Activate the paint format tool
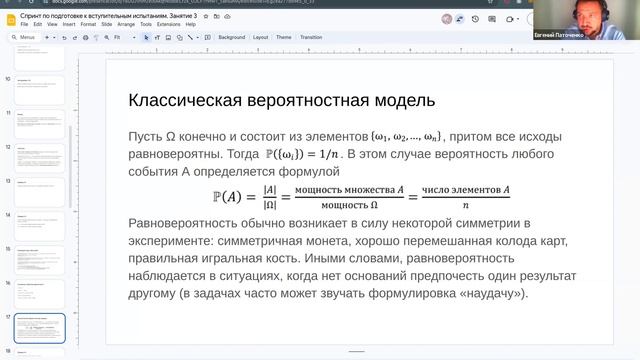Image resolution: width=640 pixels, height=360 pixels. click(96, 37)
